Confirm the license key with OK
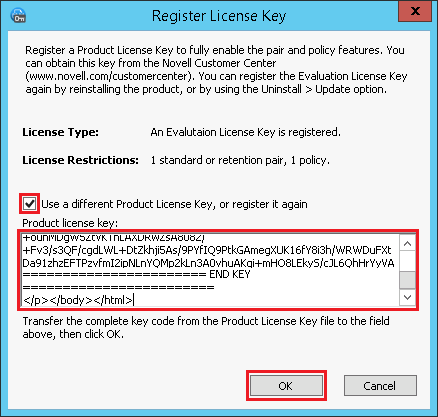438x417 pixels. pos(286,386)
